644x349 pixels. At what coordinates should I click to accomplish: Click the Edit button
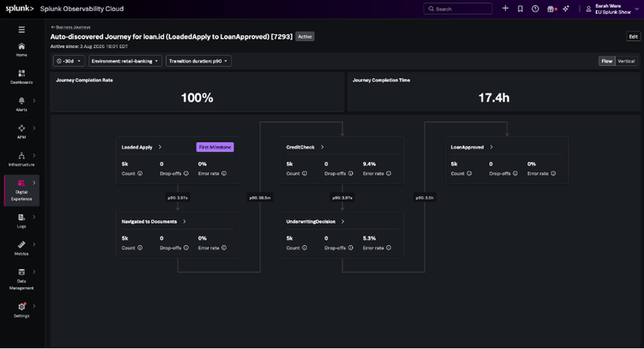[x=634, y=37]
